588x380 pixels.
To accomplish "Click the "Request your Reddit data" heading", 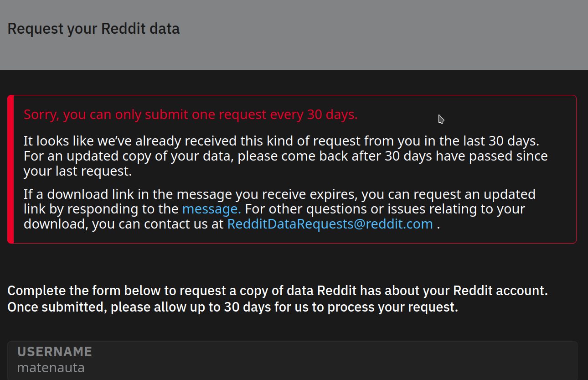I will coord(93,29).
